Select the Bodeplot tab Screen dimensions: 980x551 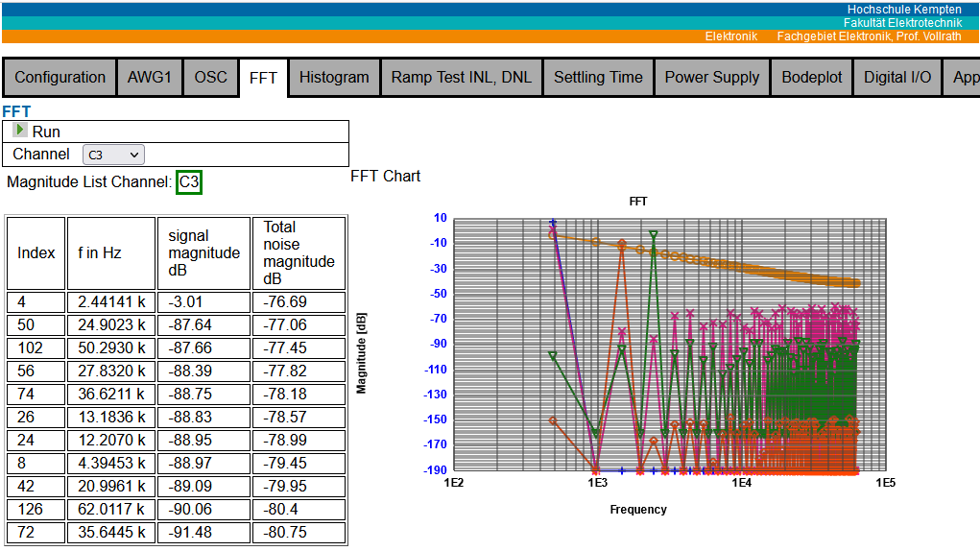click(x=811, y=78)
